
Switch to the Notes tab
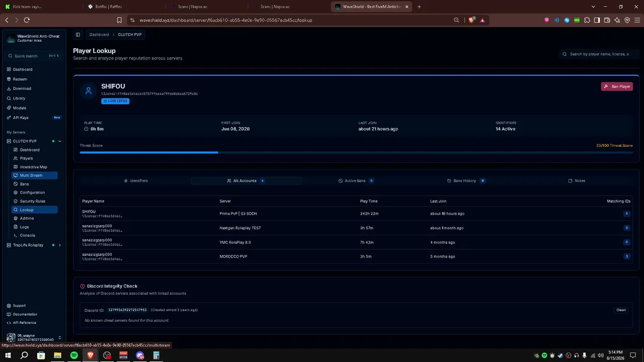pyautogui.click(x=577, y=180)
